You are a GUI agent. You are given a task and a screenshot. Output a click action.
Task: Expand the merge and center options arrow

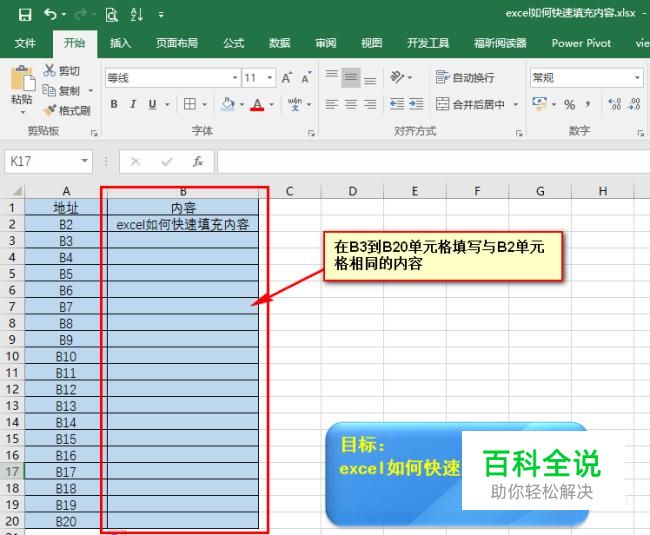[x=516, y=104]
